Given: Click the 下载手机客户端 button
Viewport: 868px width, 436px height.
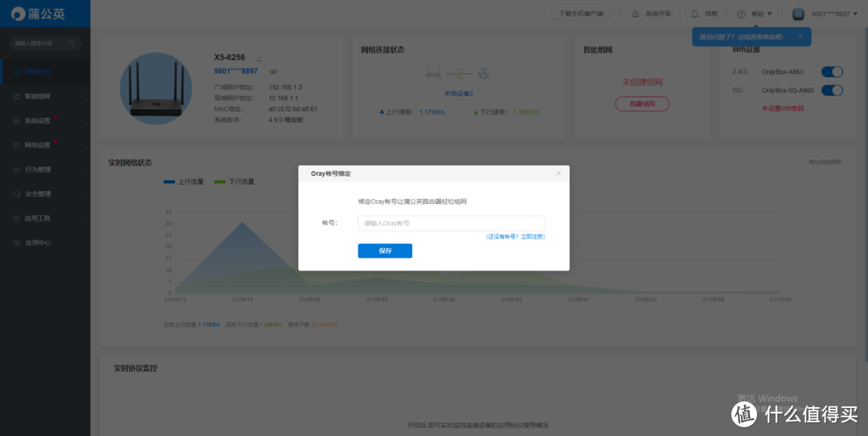Looking at the screenshot, I should coord(581,14).
